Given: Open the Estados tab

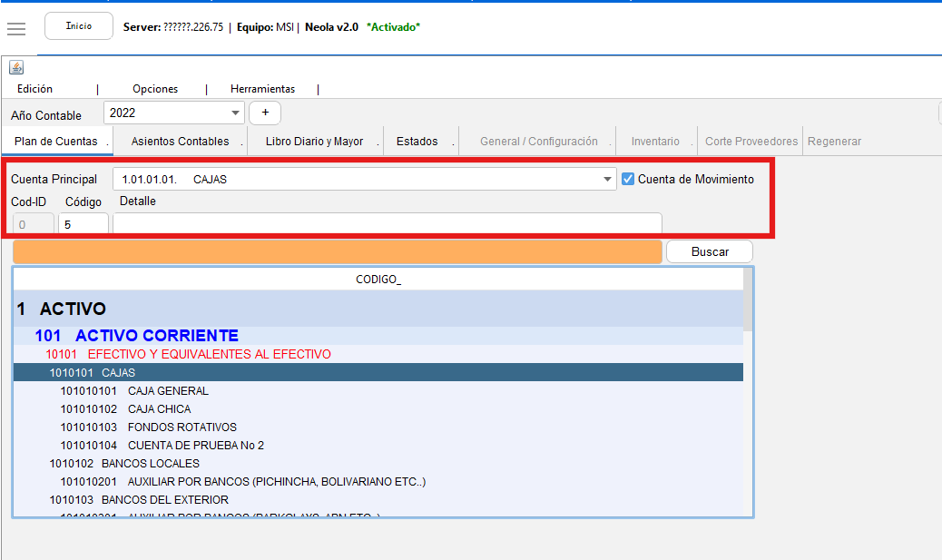Looking at the screenshot, I should tap(417, 142).
